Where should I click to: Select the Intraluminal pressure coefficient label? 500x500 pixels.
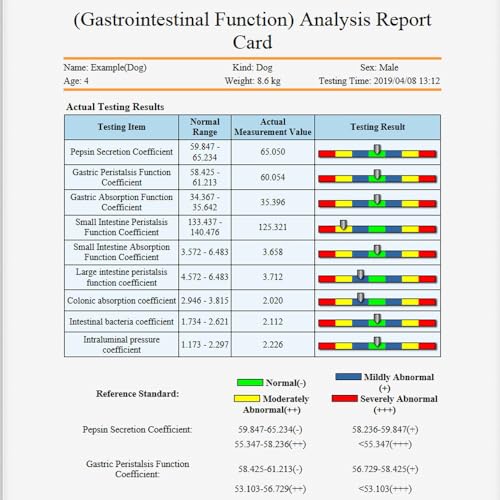(121, 344)
